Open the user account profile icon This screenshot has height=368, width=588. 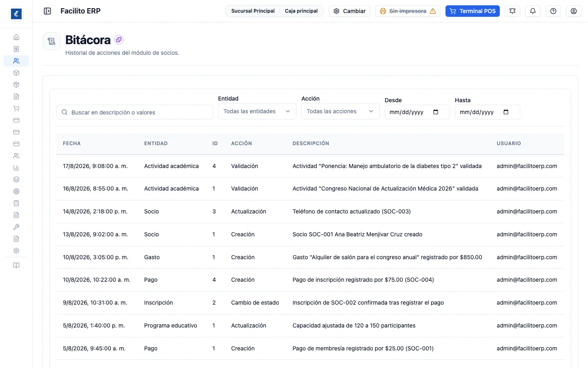pyautogui.click(x=574, y=11)
